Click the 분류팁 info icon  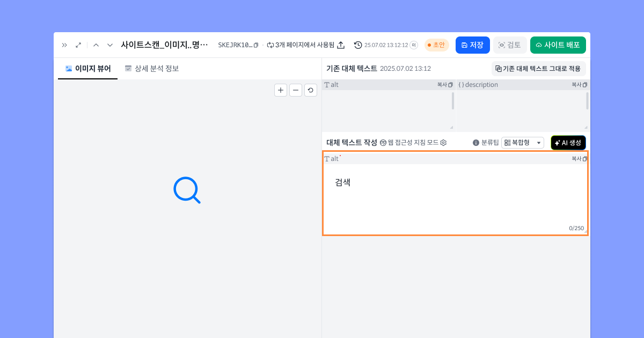(475, 143)
